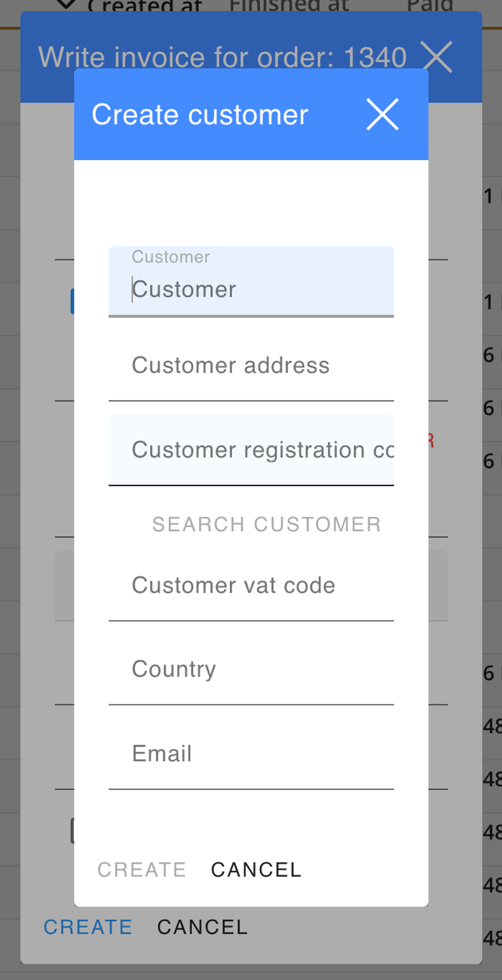Toggle the blue checked checkbox behind dialog

click(72, 302)
